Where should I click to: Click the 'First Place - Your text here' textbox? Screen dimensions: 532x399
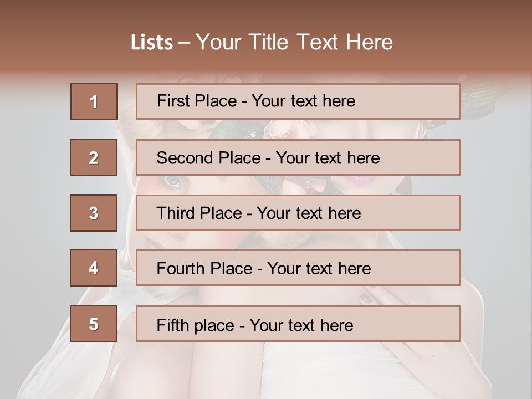[x=298, y=101]
